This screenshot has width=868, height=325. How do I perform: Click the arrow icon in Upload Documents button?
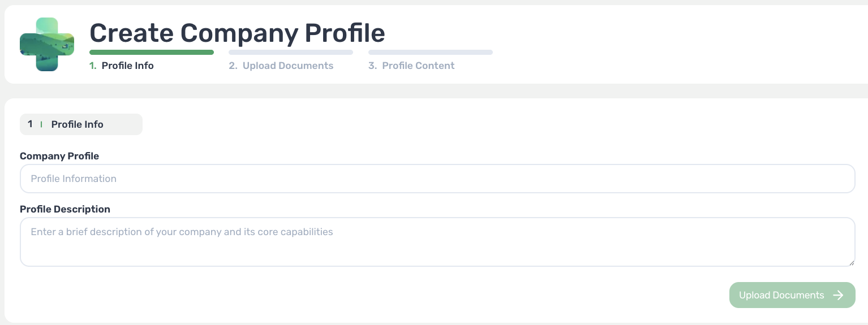(x=839, y=295)
